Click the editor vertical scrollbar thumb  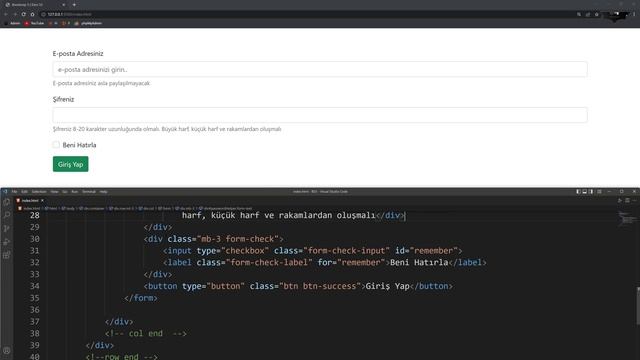(638, 306)
